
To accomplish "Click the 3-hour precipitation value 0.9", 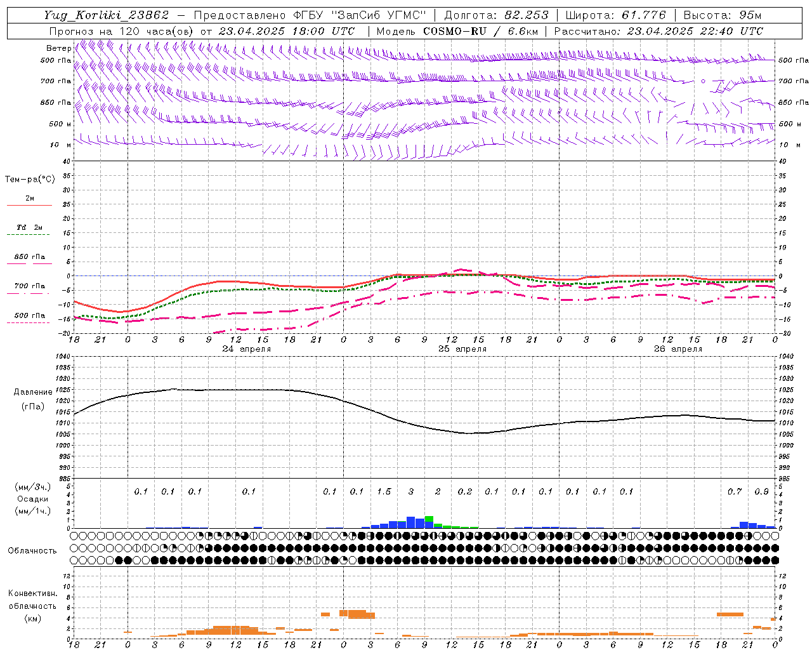I will pyautogui.click(x=761, y=491).
